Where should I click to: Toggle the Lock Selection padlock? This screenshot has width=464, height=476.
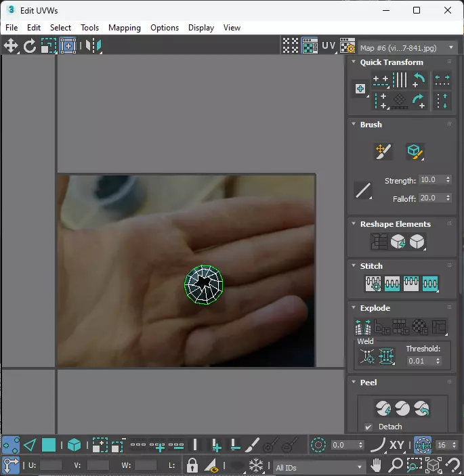coord(192,465)
